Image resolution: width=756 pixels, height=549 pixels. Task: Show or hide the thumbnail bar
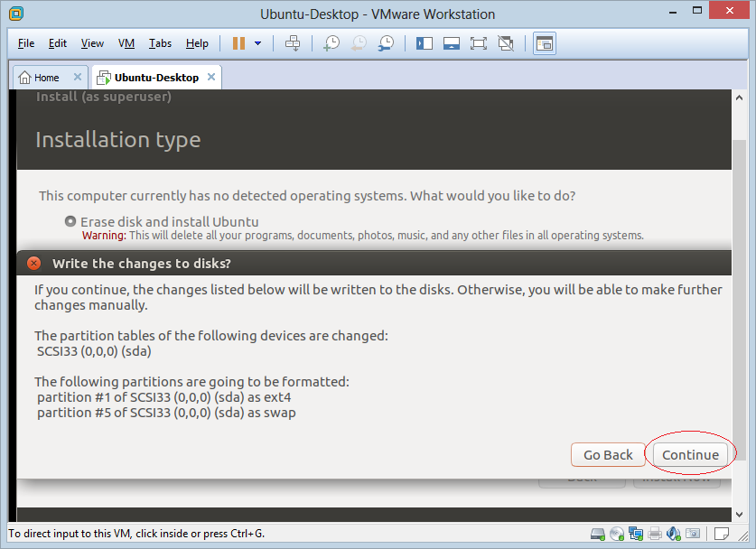click(452, 43)
